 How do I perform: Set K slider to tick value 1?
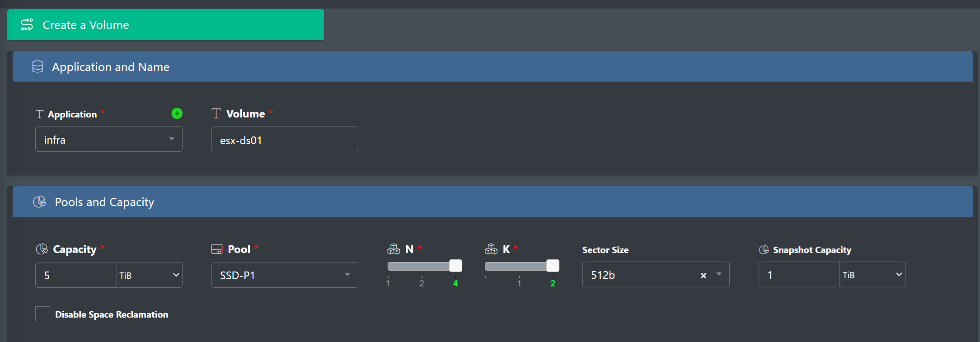[x=519, y=283]
